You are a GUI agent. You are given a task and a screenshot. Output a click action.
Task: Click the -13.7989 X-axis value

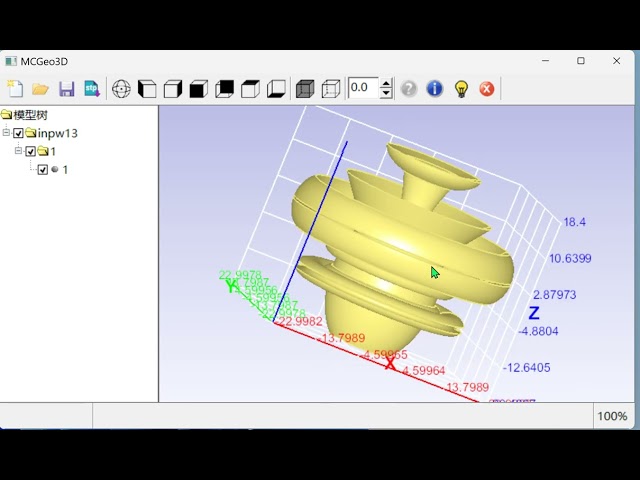tap(342, 338)
